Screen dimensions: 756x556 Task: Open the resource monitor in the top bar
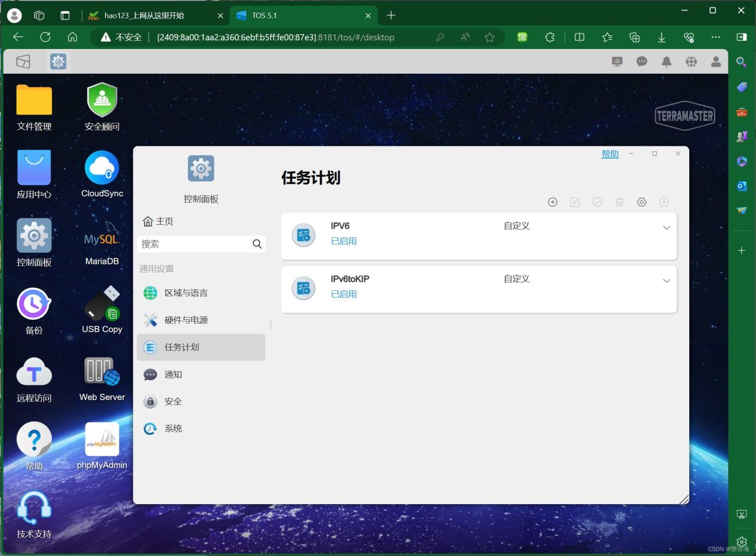[x=617, y=61]
